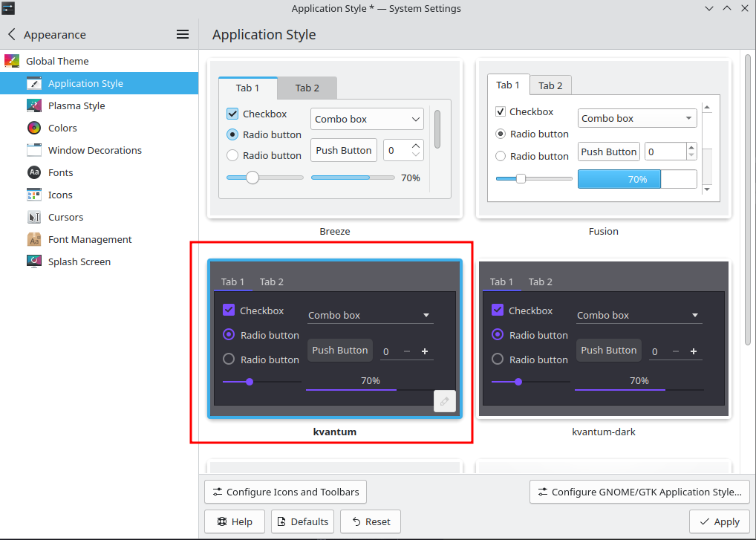756x540 pixels.
Task: Go back using the Appearance back arrow
Action: 12,34
